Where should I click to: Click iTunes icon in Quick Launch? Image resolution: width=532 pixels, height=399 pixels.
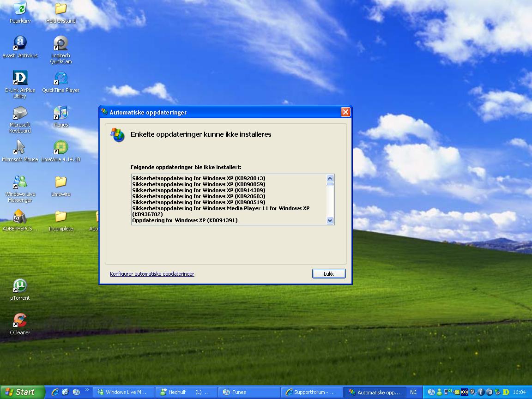click(77, 392)
